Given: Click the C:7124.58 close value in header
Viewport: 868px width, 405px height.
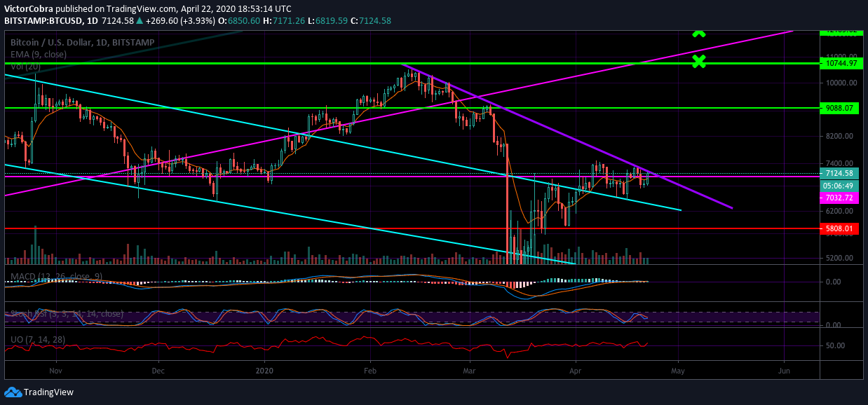Looking at the screenshot, I should click(372, 21).
